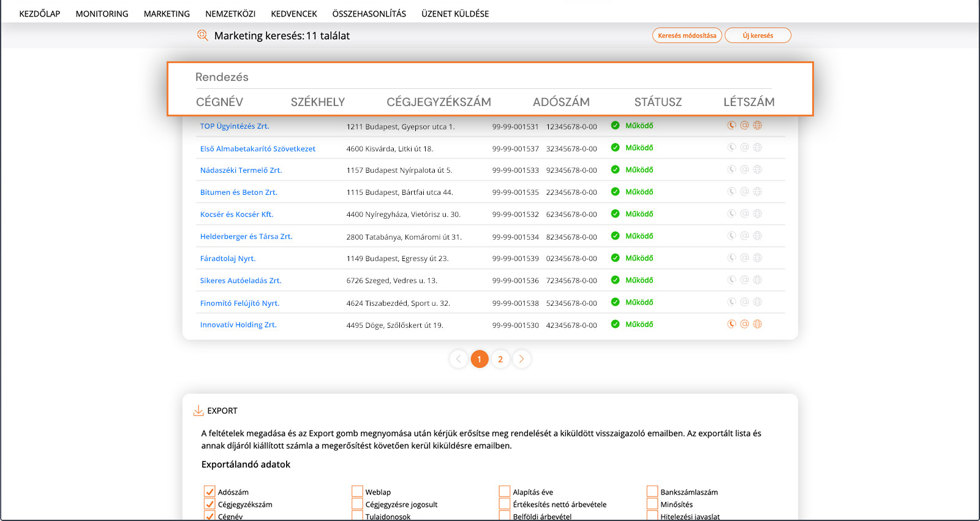This screenshot has width=980, height=521.
Task: Click the email icon in Nádaszéki Termelő Zrt. row
Action: tap(745, 169)
